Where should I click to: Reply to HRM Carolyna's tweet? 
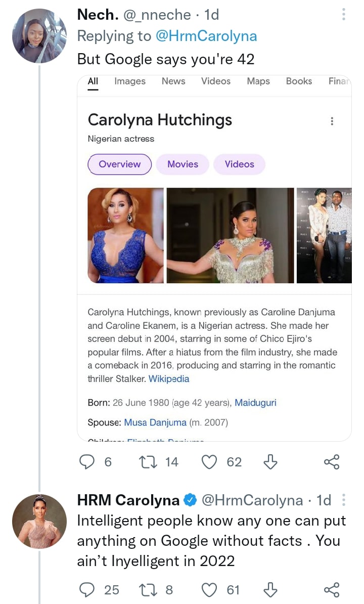click(88, 590)
